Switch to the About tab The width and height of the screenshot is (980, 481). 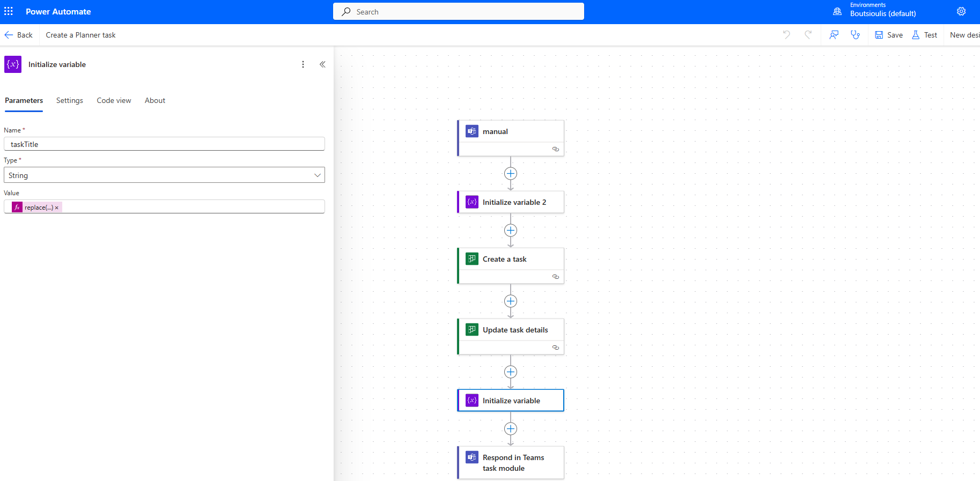coord(155,100)
